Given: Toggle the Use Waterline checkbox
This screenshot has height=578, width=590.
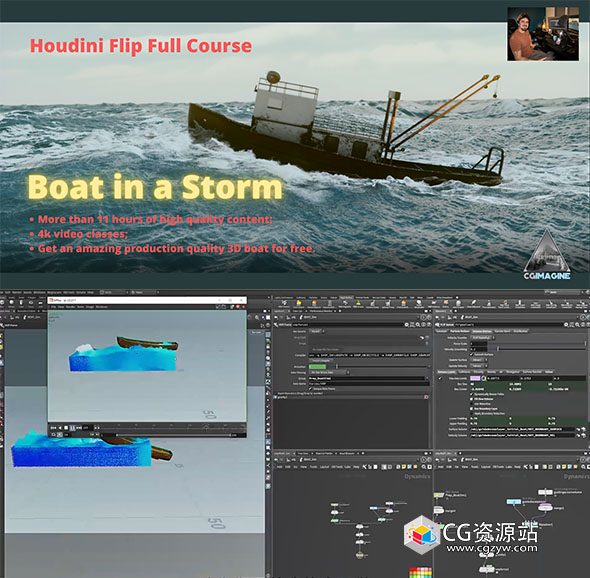Looking at the screenshot, I should coord(471,404).
